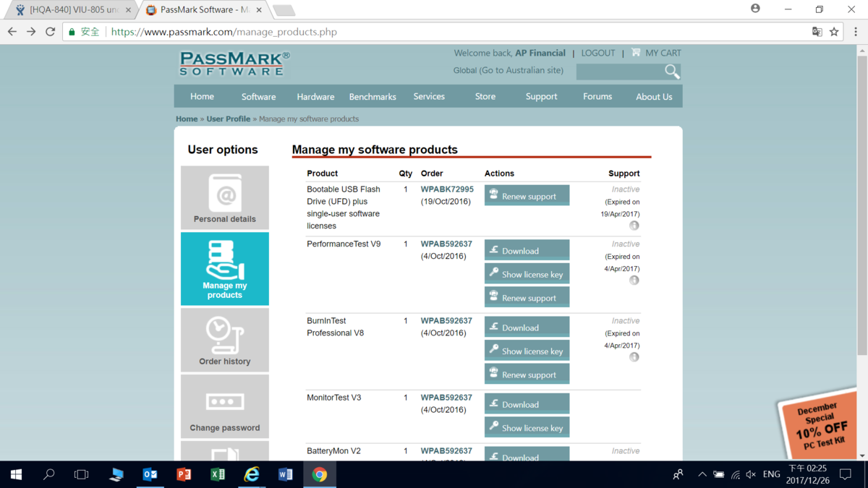Open Word from the taskbar

[x=285, y=474]
